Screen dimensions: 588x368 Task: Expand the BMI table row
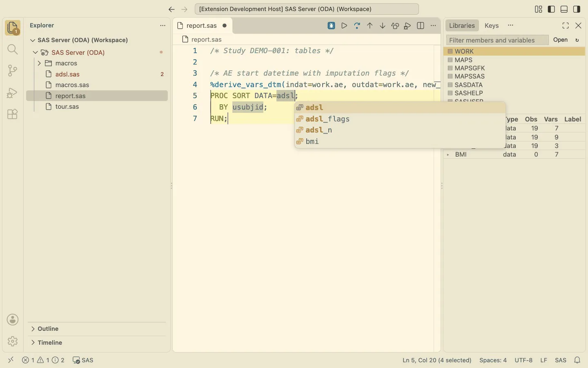point(448,155)
